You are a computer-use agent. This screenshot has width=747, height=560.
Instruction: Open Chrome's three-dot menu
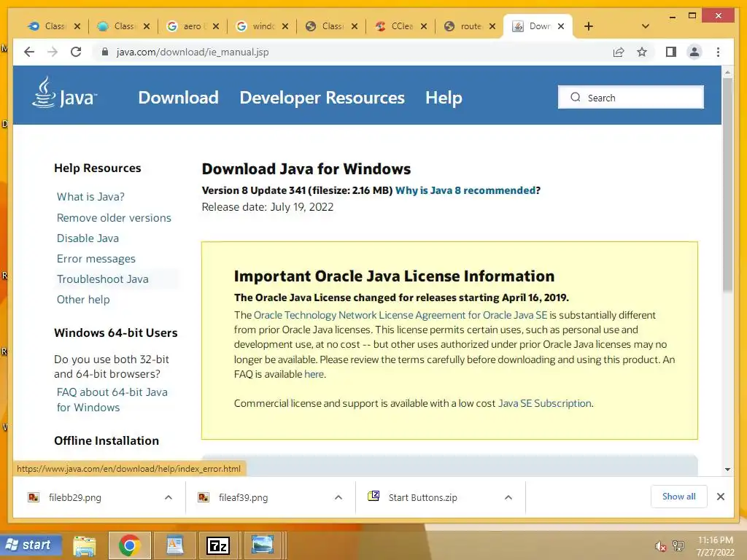click(x=718, y=52)
